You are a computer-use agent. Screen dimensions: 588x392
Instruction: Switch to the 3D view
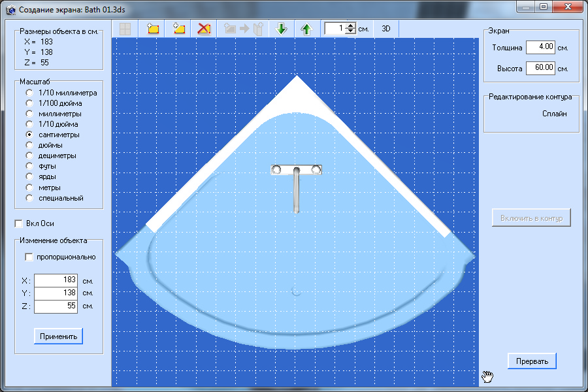[386, 29]
